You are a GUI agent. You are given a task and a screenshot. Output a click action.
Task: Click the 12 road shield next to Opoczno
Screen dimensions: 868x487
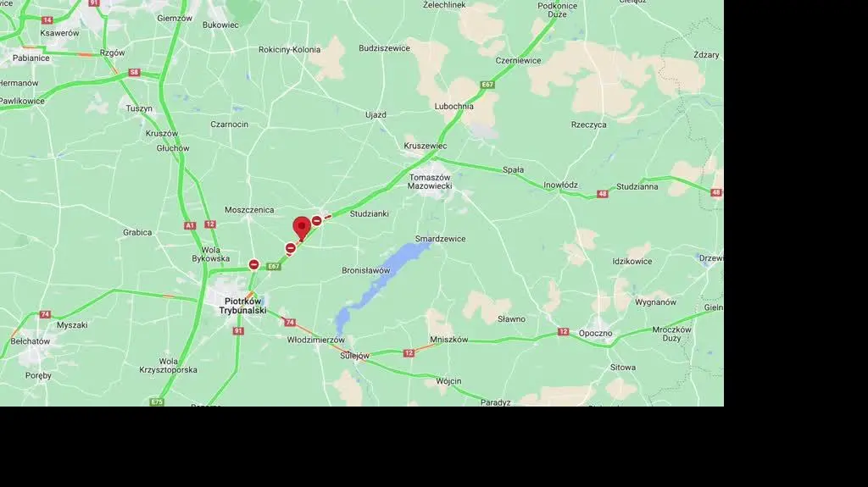coord(563,331)
